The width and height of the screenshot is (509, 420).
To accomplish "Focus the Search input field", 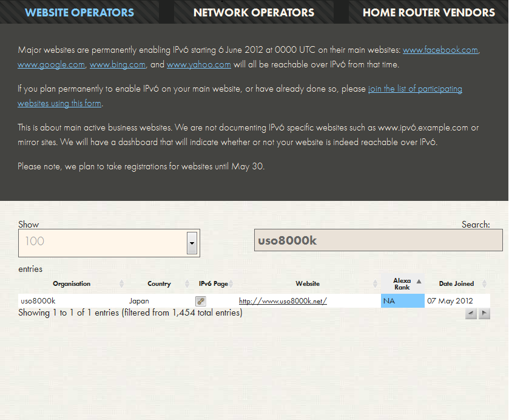I will [378, 240].
